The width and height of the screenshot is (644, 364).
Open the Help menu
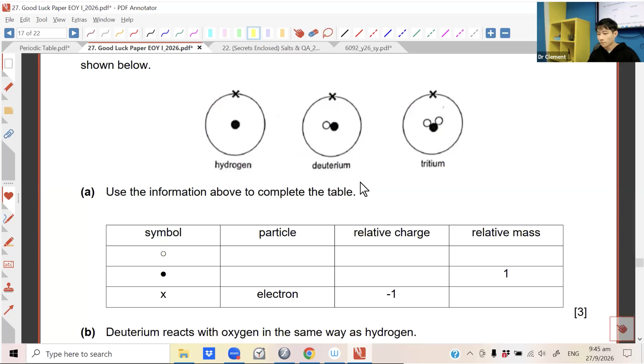click(127, 20)
